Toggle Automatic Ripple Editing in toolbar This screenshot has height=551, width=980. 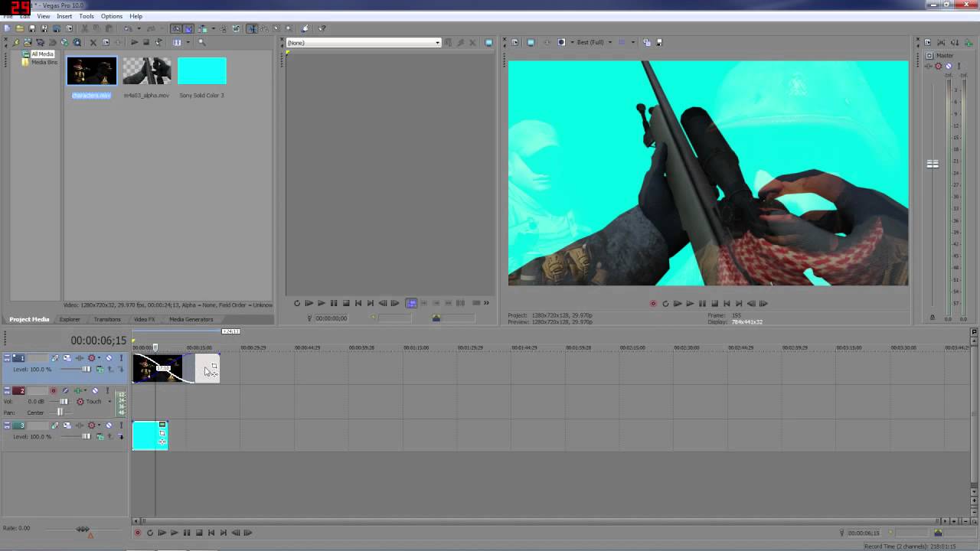click(202, 28)
